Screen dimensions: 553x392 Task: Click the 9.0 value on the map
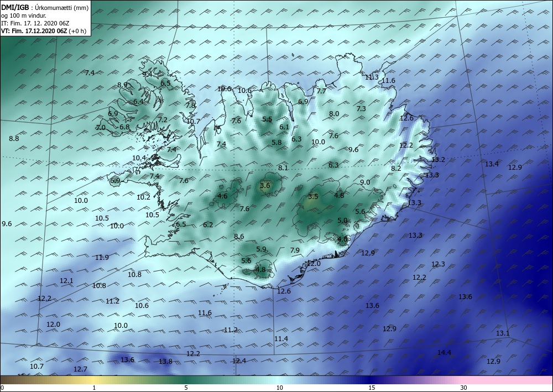tap(365, 182)
